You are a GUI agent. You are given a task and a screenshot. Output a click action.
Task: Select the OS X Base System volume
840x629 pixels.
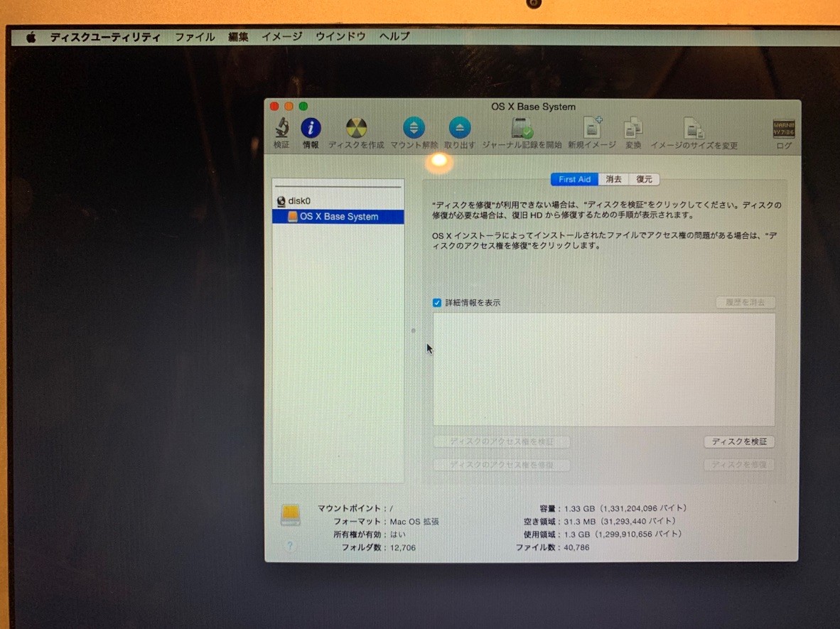[x=338, y=217]
